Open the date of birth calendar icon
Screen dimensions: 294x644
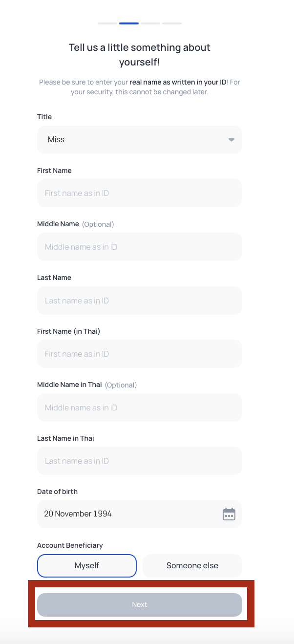(x=229, y=514)
